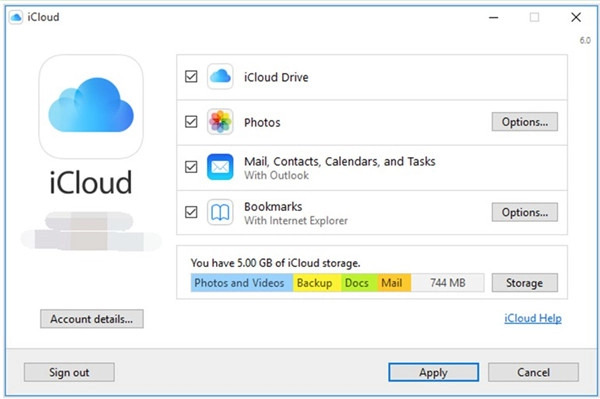600x399 pixels.
Task: Click the large iCloud logo
Action: click(91, 106)
